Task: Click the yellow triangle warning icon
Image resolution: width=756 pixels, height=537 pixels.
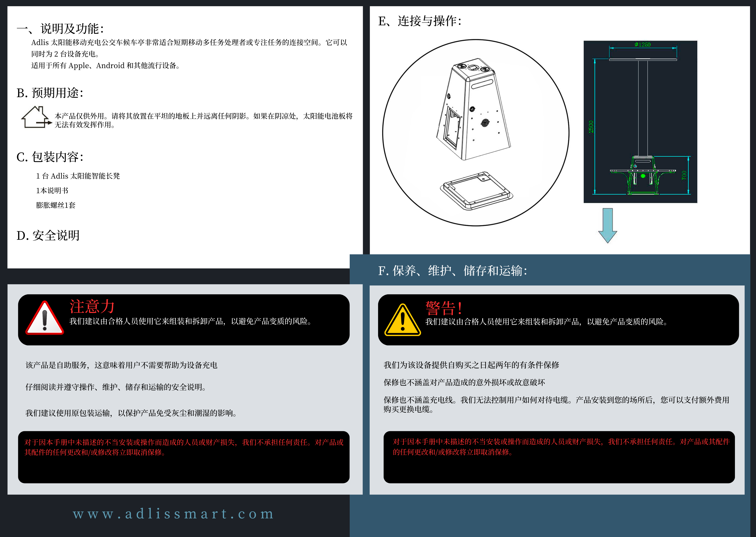Action: (x=403, y=320)
